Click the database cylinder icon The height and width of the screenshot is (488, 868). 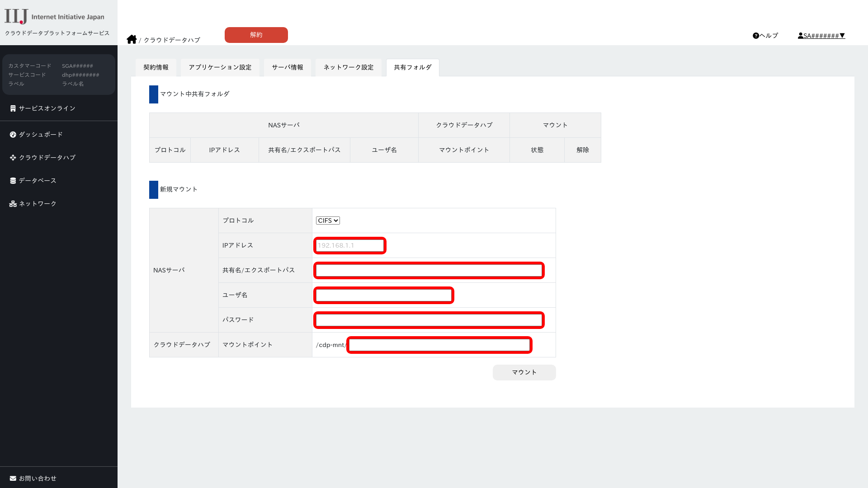pyautogui.click(x=13, y=181)
